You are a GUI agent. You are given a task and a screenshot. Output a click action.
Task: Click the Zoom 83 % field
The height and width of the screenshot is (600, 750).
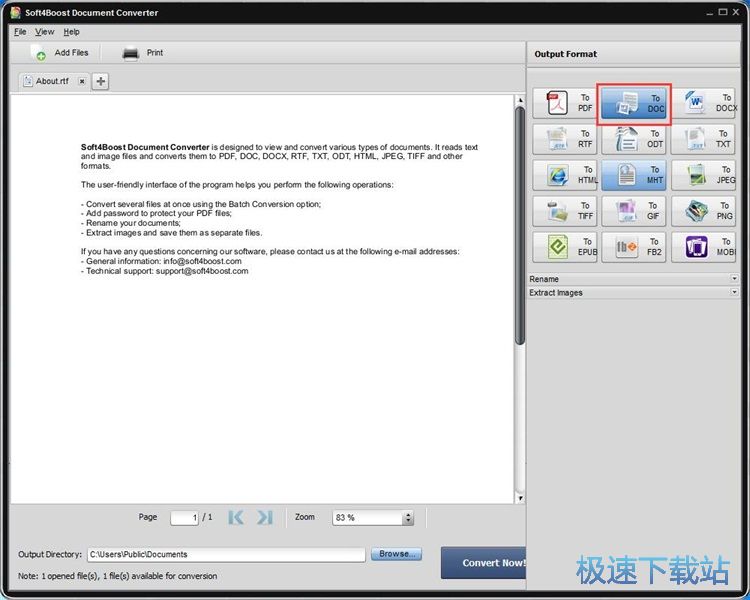pyautogui.click(x=368, y=518)
